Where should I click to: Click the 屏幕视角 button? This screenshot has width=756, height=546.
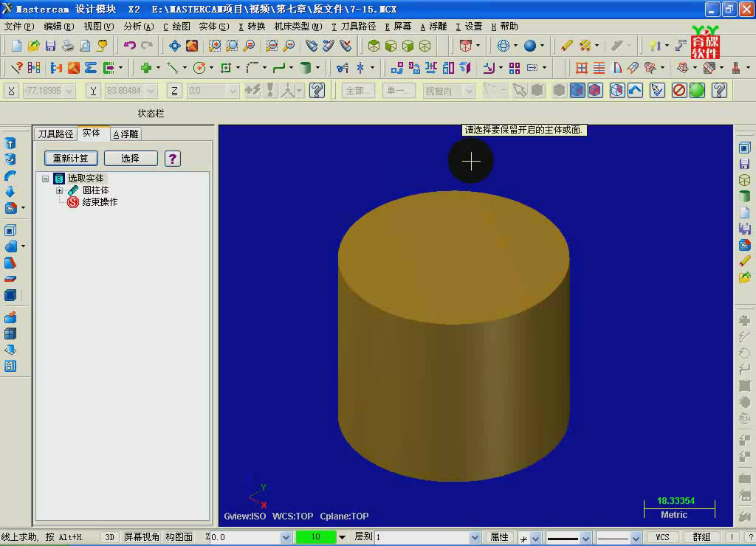point(141,537)
